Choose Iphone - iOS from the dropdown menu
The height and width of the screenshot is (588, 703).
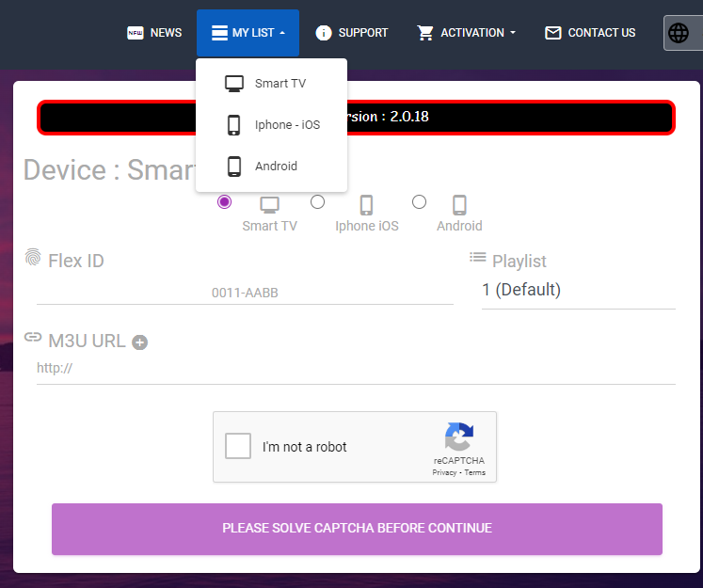pos(286,125)
